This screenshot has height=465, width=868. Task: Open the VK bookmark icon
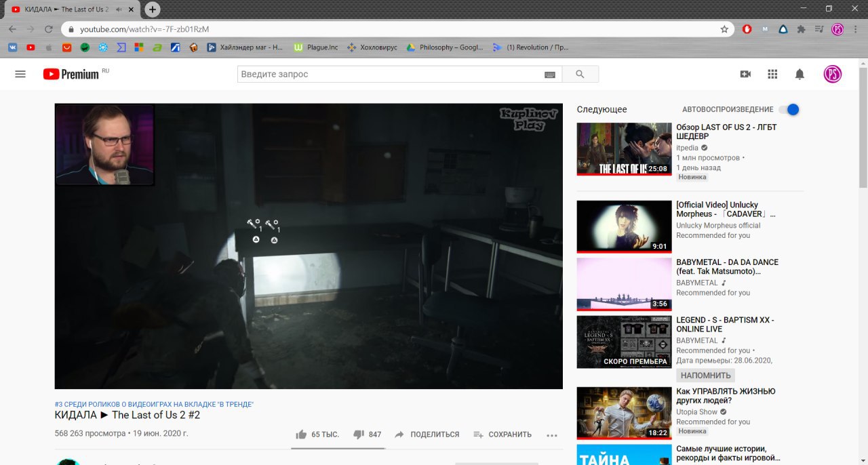click(12, 47)
